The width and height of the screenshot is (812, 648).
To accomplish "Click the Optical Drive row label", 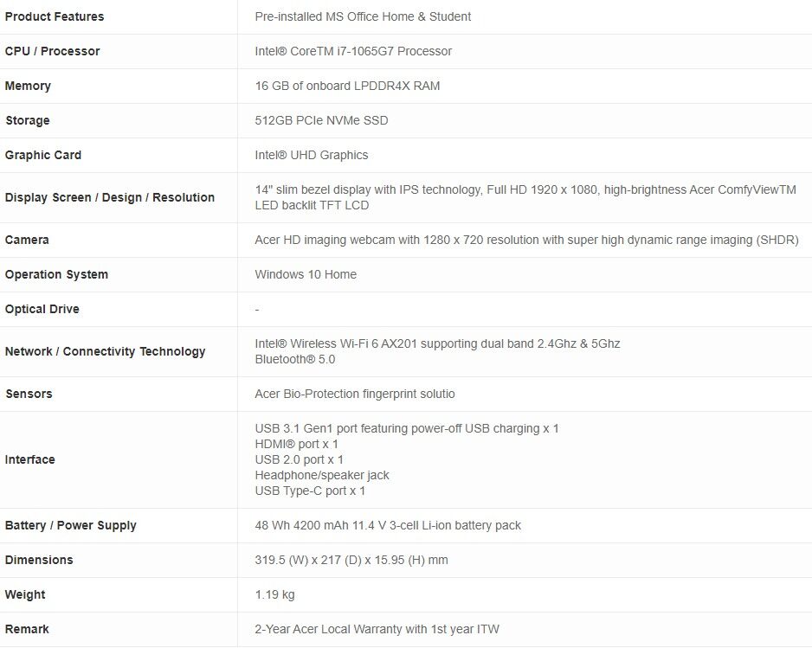I will pyautogui.click(x=42, y=309).
